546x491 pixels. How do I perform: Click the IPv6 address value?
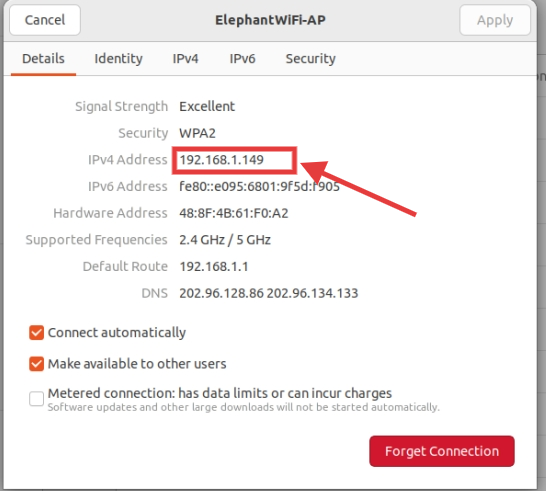[x=259, y=186]
